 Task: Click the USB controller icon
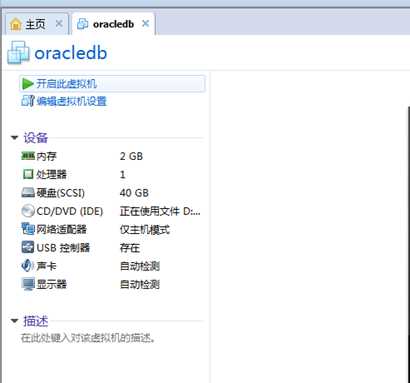(x=28, y=247)
